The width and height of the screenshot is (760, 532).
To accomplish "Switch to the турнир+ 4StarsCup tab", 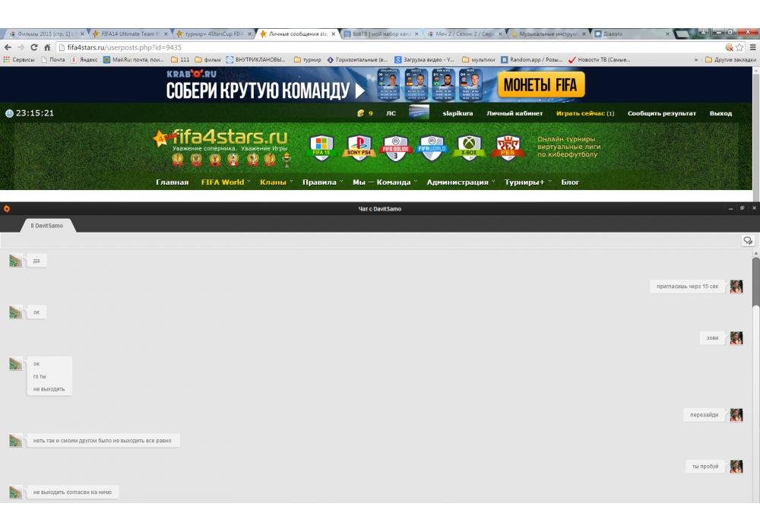I will point(214,34).
